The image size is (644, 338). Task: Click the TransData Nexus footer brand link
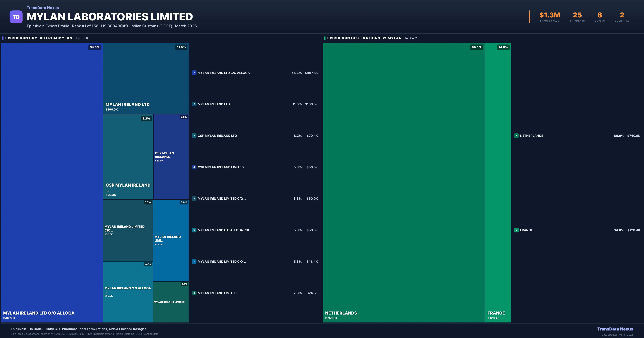(x=615, y=329)
